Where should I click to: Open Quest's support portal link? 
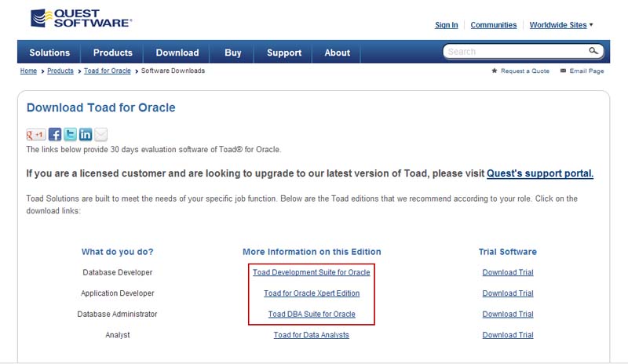(540, 173)
